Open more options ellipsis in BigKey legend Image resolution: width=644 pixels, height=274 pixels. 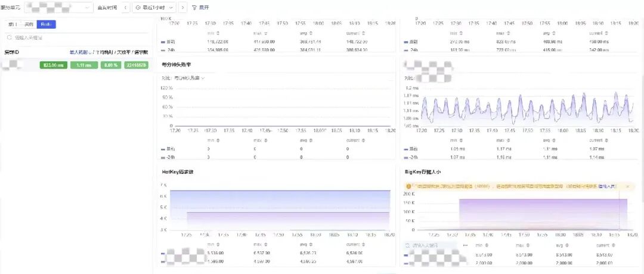(465, 245)
